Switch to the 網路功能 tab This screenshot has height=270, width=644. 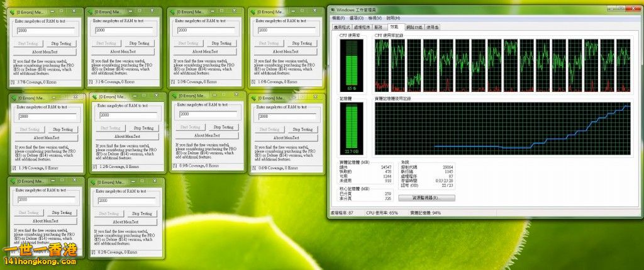coord(414,27)
